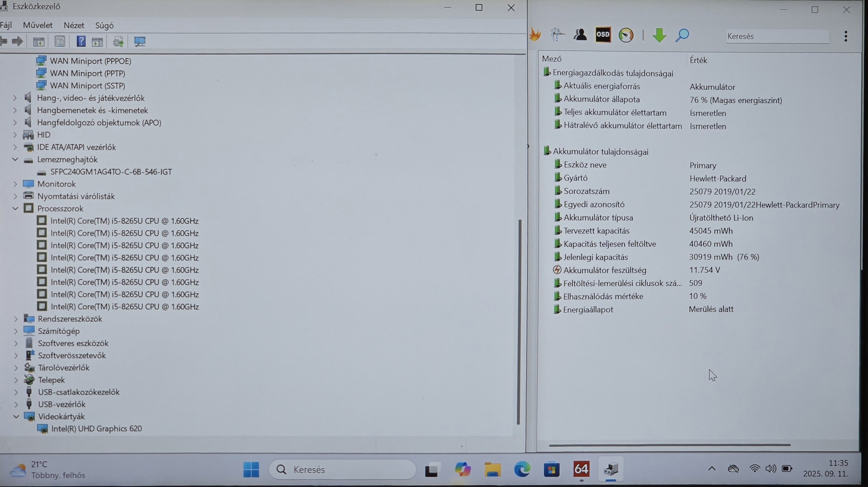Click the scan for hardware changes monitor icon
Screen dimensions: 868x487
tap(140, 42)
